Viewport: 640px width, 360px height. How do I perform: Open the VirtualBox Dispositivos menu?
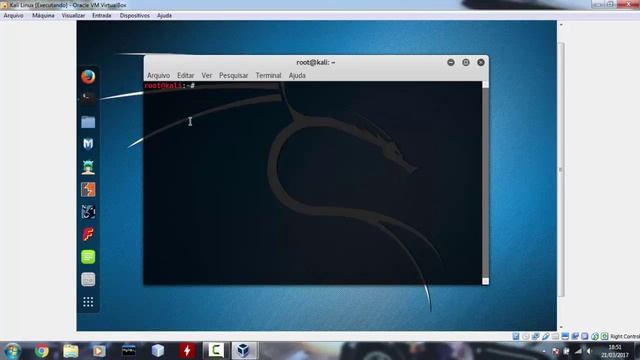tap(135, 16)
